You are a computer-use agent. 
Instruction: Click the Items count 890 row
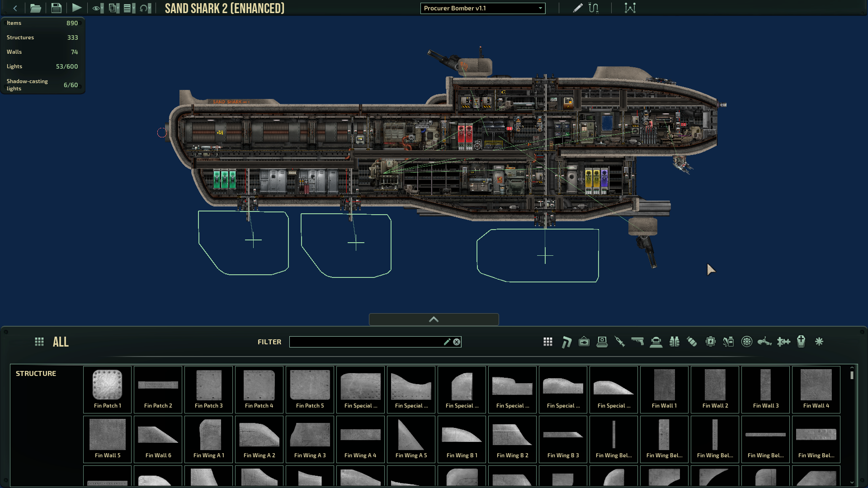pos(42,23)
